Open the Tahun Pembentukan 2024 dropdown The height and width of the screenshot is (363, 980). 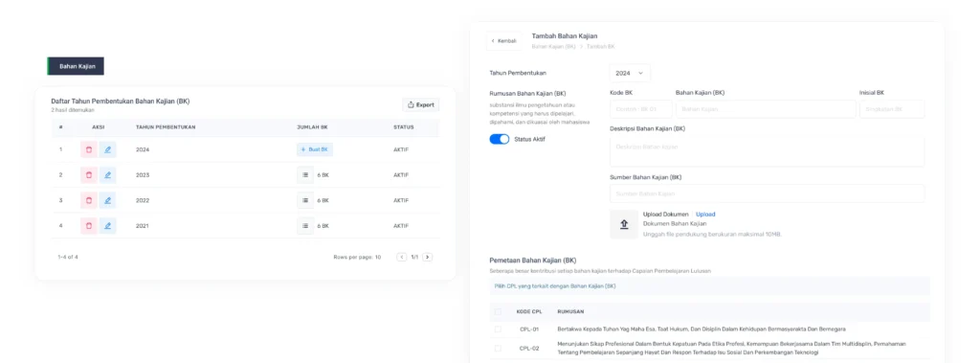coord(630,73)
